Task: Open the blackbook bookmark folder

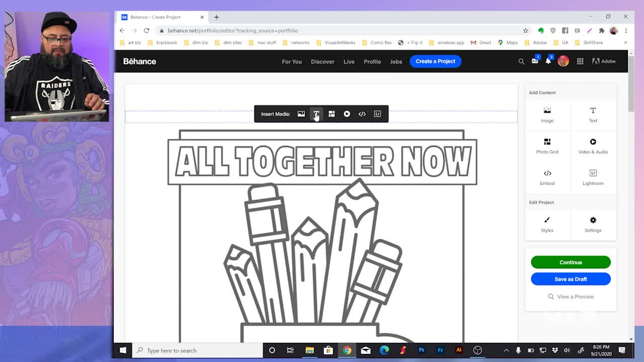Action: coord(163,43)
